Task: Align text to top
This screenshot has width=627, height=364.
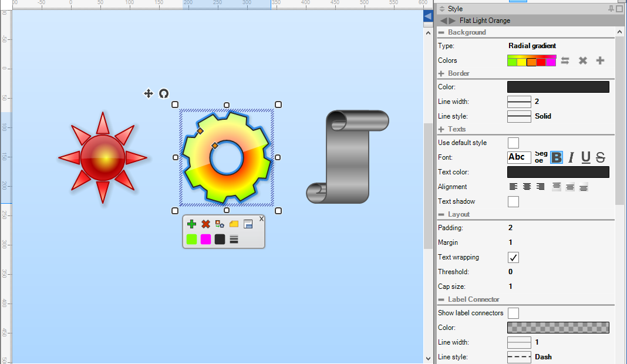Action: click(x=556, y=186)
